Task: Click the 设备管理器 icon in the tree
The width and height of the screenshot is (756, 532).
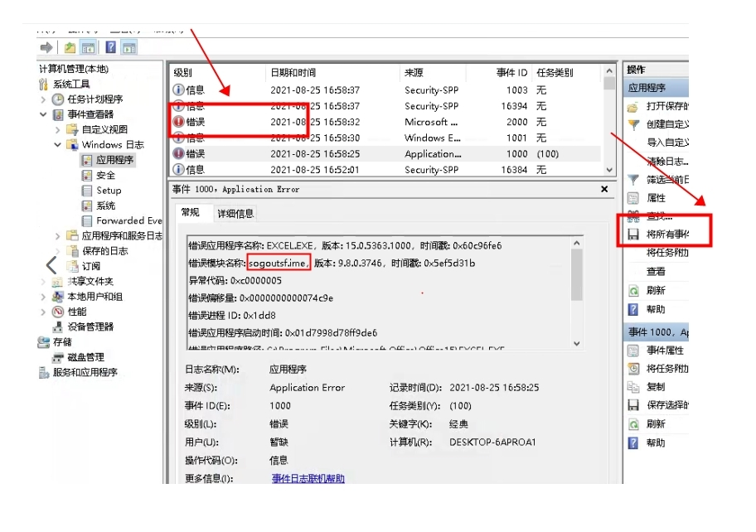Action: coord(58,326)
